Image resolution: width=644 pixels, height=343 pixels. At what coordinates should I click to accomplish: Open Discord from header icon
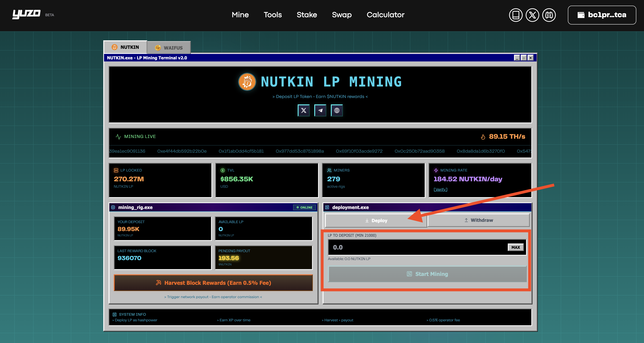(x=549, y=15)
